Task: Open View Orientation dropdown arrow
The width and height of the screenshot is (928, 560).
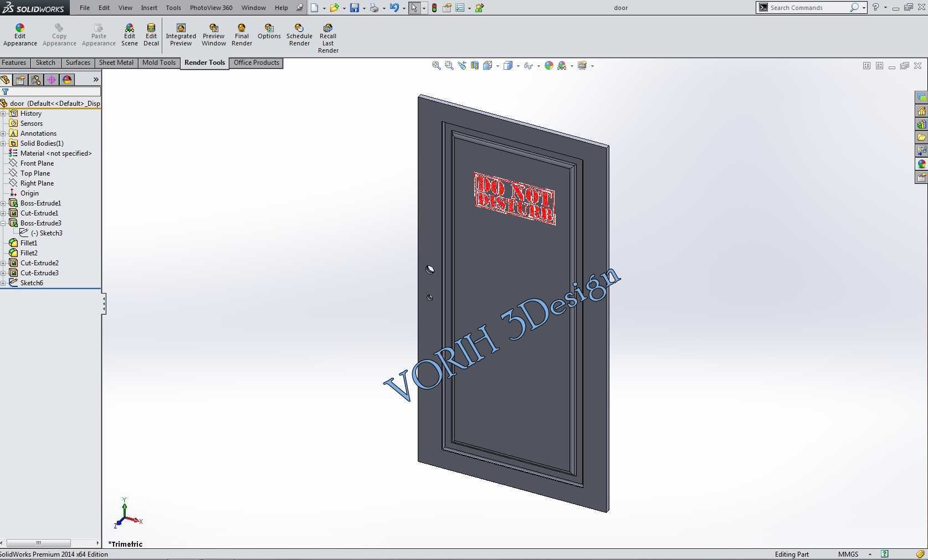Action: [x=498, y=66]
